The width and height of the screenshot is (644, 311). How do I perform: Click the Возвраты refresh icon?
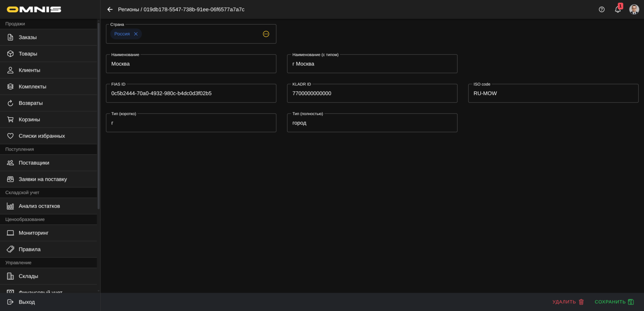(x=10, y=103)
